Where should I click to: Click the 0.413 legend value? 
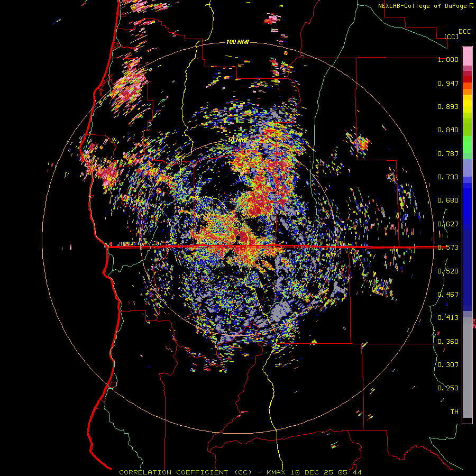click(448, 318)
